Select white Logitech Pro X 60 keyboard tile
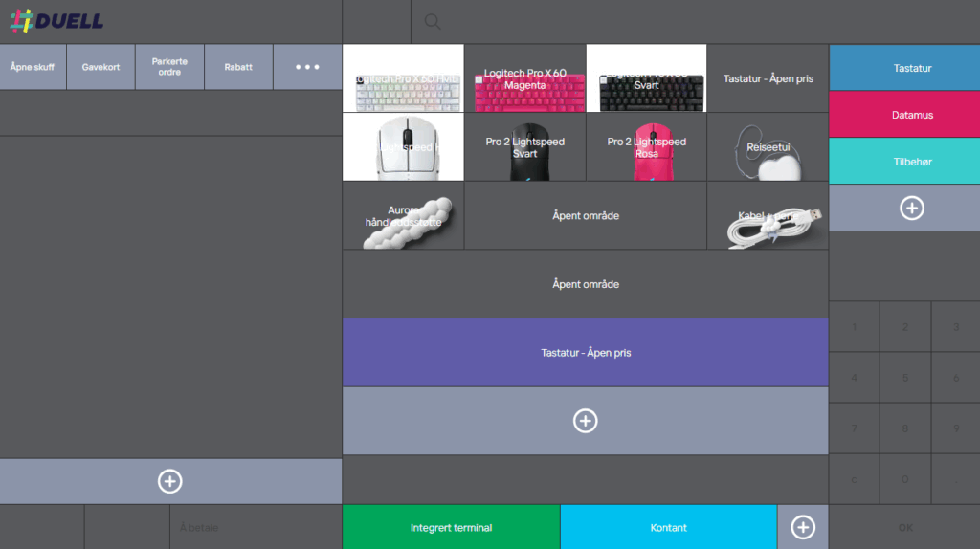The image size is (980, 549). click(x=403, y=78)
